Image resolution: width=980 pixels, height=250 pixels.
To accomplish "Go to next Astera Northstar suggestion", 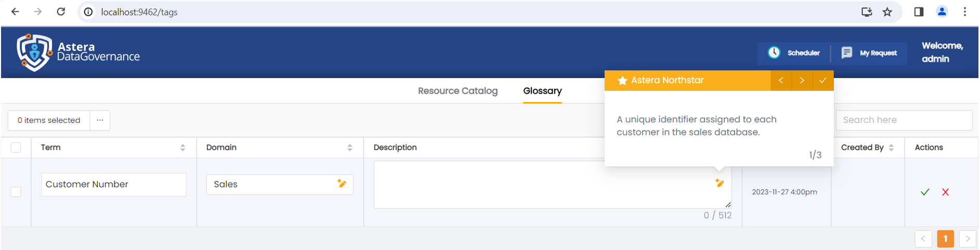I will (x=802, y=81).
